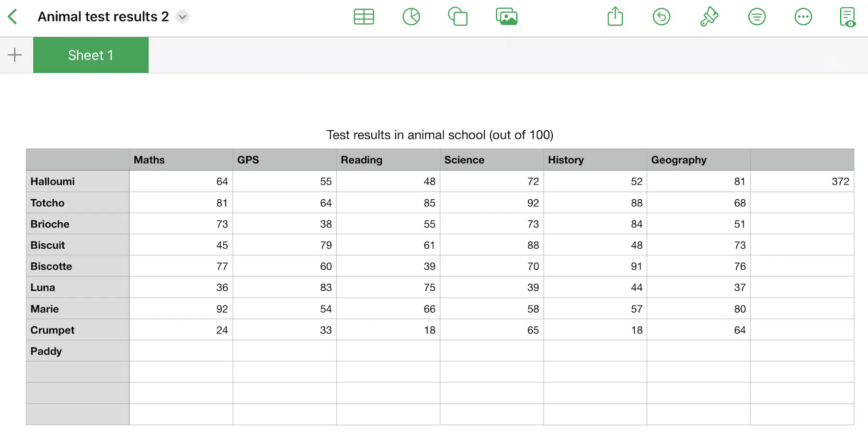Expand the document title dropdown chevron

point(183,17)
